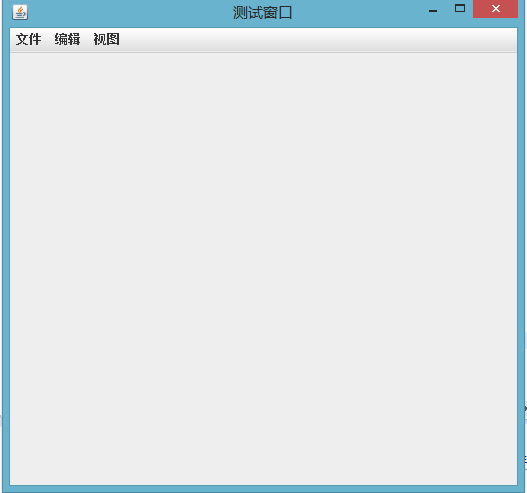The height and width of the screenshot is (493, 527).
Task: Maximize the 测试窗口 window
Action: (460, 9)
